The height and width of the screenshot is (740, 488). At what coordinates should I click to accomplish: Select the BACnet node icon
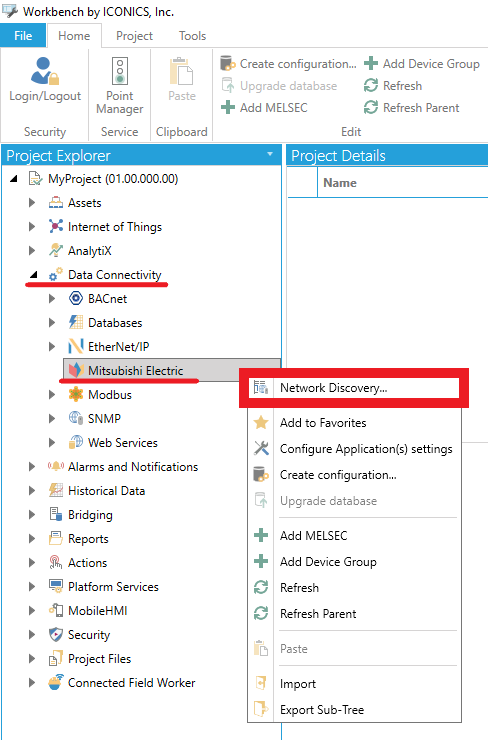[x=76, y=298]
